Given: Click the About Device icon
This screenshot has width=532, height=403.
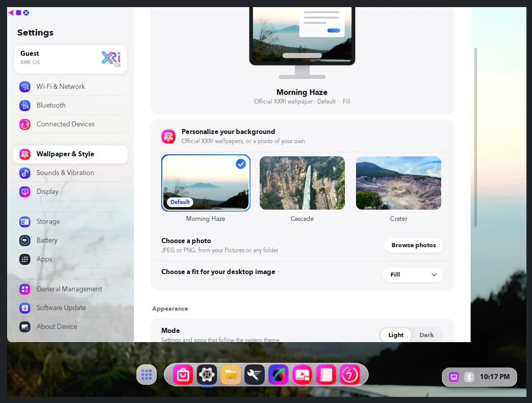Looking at the screenshot, I should [x=25, y=326].
